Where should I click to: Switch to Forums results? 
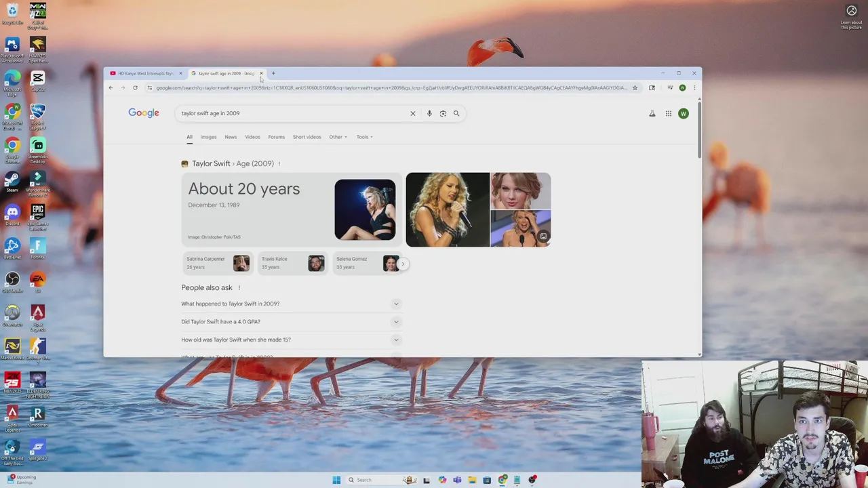[276, 137]
